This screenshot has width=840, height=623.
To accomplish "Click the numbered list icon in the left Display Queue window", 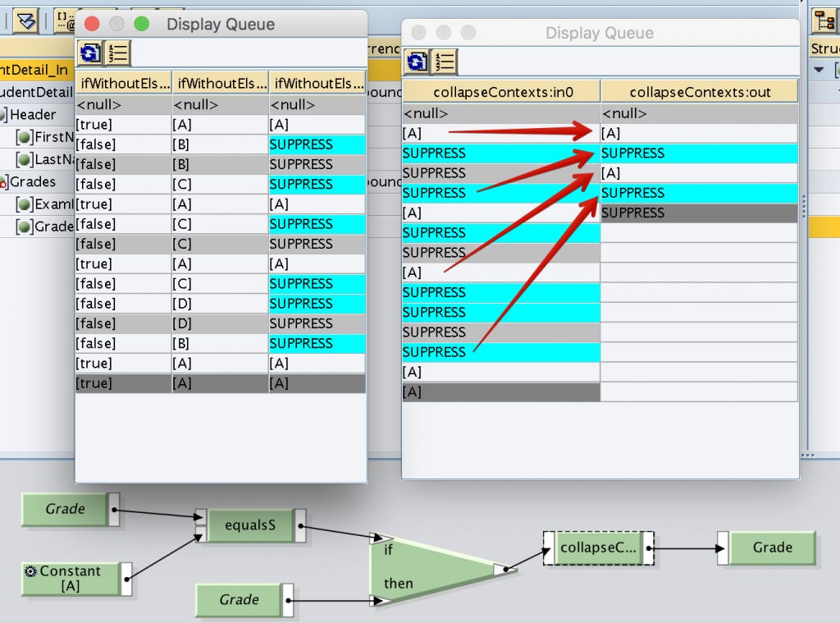I will pos(117,53).
